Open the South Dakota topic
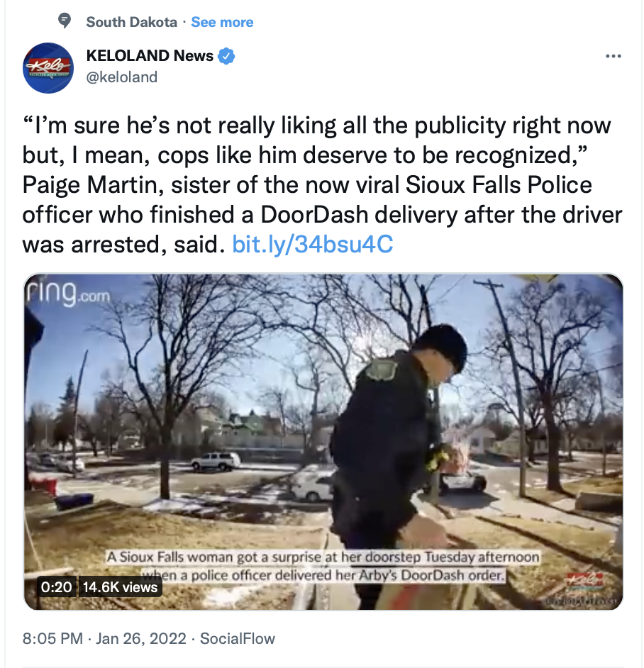This screenshot has height=668, width=644. pyautogui.click(x=131, y=22)
